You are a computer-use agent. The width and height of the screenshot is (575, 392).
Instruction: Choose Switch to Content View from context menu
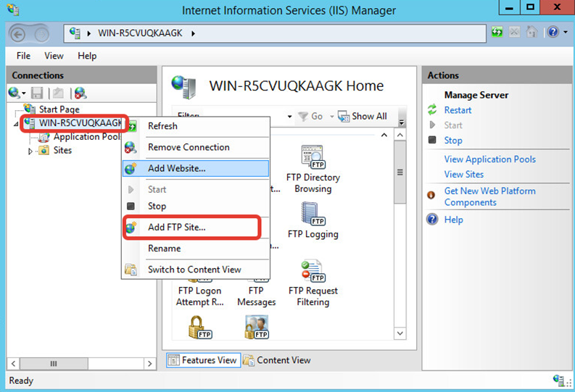coord(197,270)
